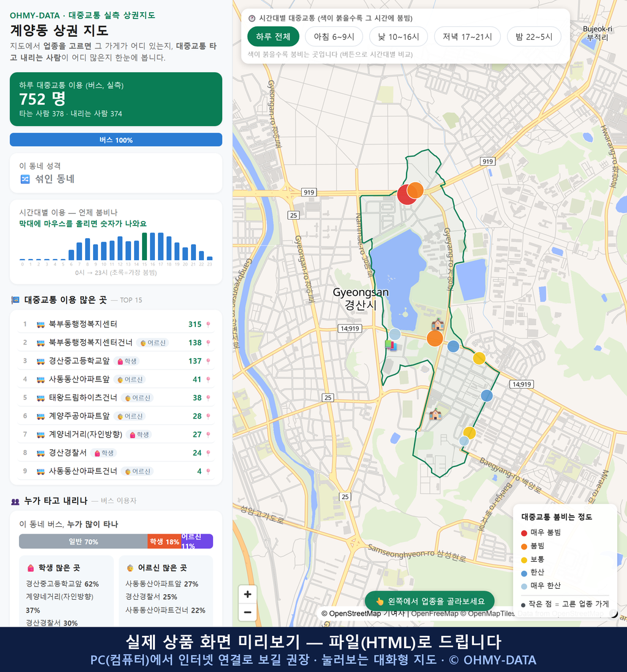Click bus icon beside 경산중고등학교앞 row
The width and height of the screenshot is (627, 672).
(41, 361)
